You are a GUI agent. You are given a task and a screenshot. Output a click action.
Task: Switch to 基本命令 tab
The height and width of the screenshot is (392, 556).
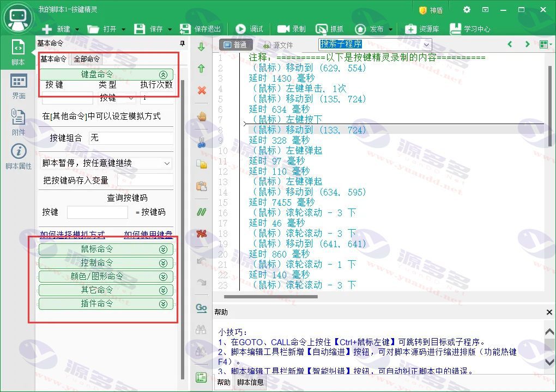[53, 59]
